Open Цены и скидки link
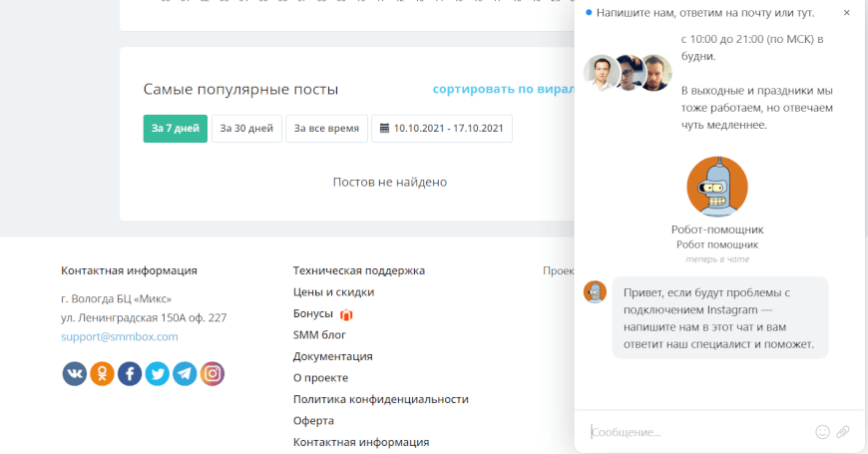Viewport: 868px width, 454px height. click(x=334, y=292)
